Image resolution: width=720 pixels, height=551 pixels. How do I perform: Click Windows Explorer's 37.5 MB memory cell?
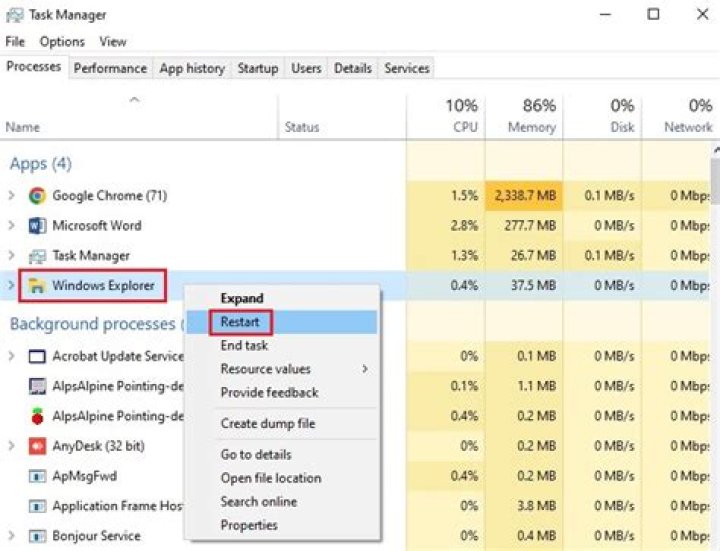point(524,286)
